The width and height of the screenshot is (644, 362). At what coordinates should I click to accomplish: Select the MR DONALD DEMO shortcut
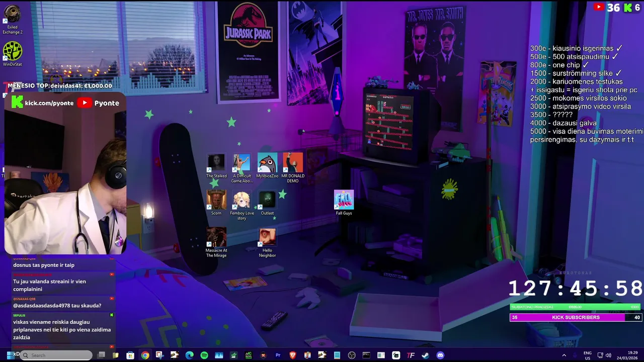[293, 169]
